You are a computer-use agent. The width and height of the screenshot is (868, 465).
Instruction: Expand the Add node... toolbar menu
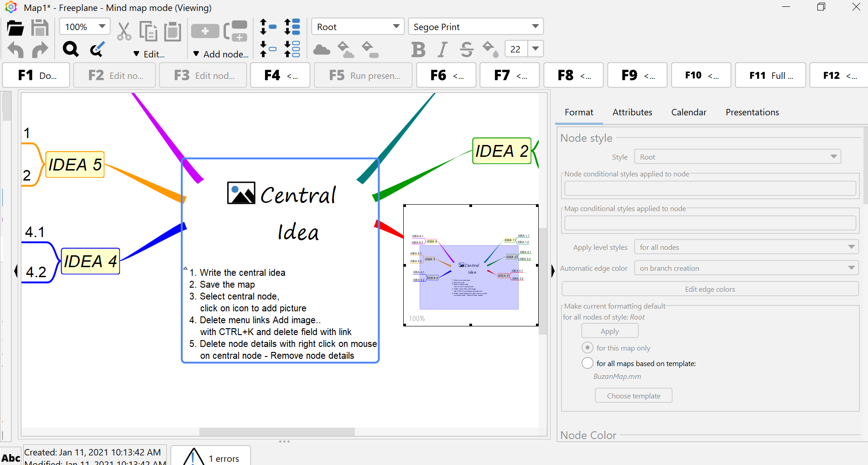(221, 54)
